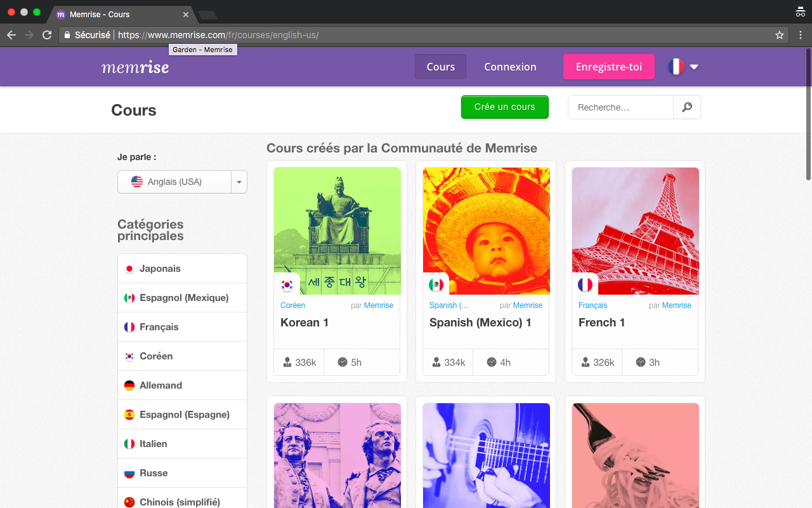Select the Cours tab in header

[440, 67]
